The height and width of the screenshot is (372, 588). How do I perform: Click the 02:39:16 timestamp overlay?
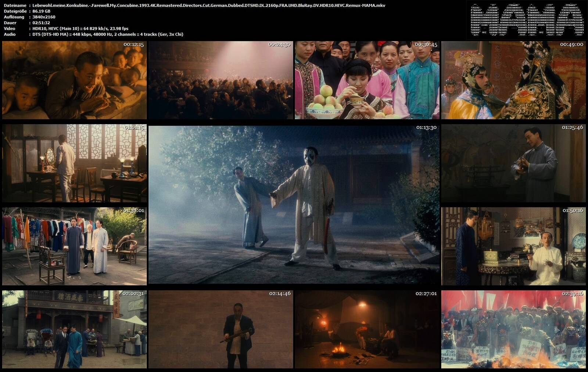[573, 293]
